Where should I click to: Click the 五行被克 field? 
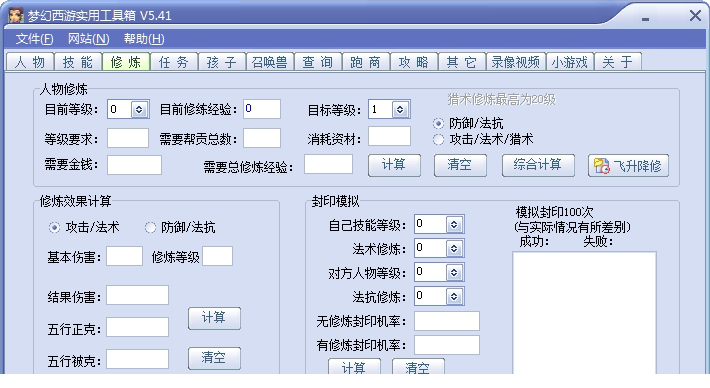(x=138, y=359)
